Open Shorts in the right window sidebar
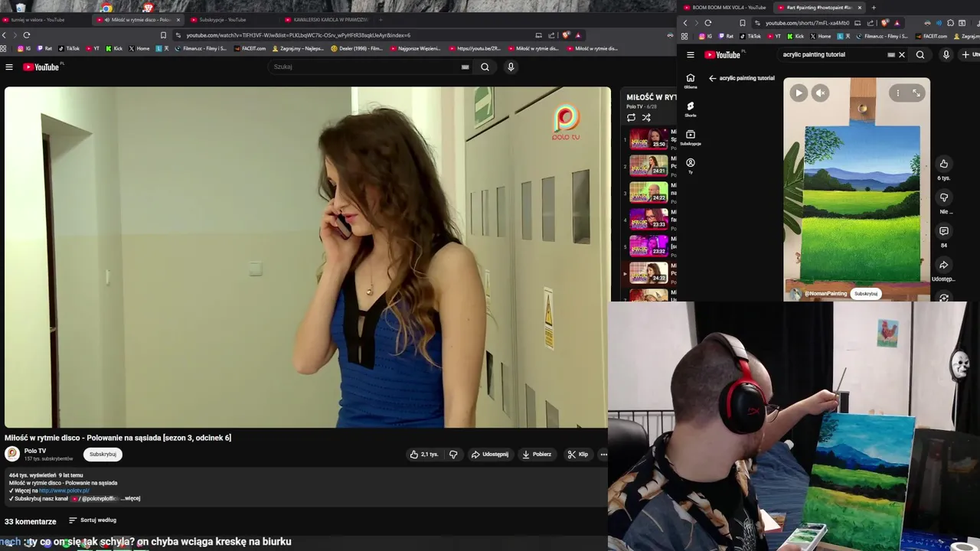This screenshot has height=551, width=980. pos(691,109)
